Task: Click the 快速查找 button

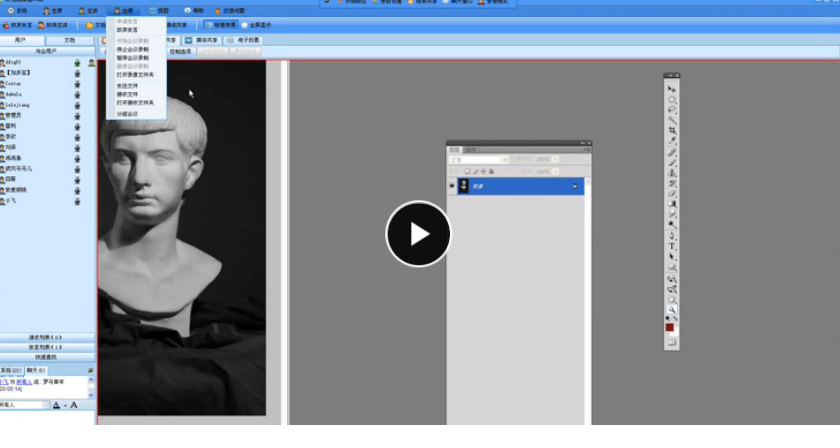Action: (47, 357)
